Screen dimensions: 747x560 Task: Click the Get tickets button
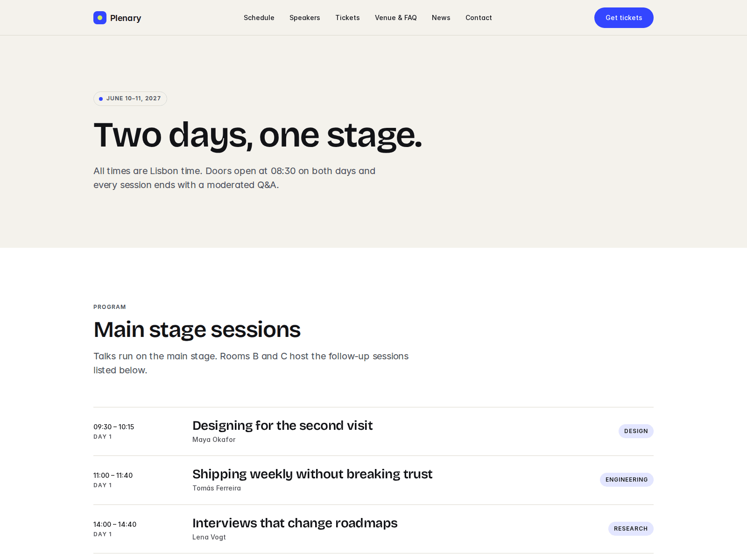pos(624,18)
